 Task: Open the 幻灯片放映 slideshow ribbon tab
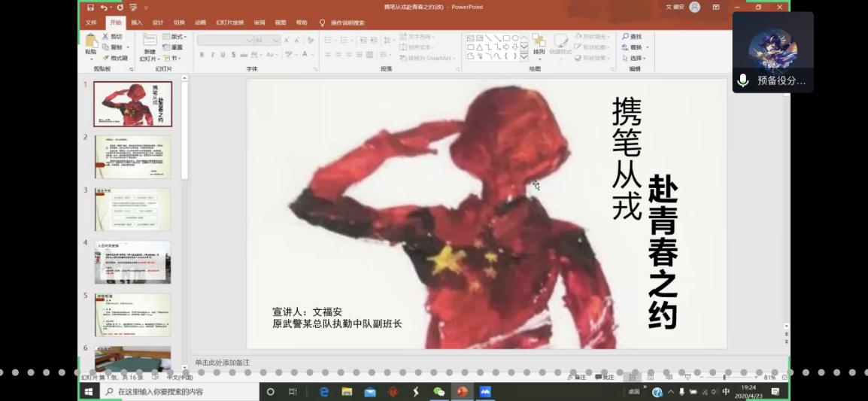[229, 23]
